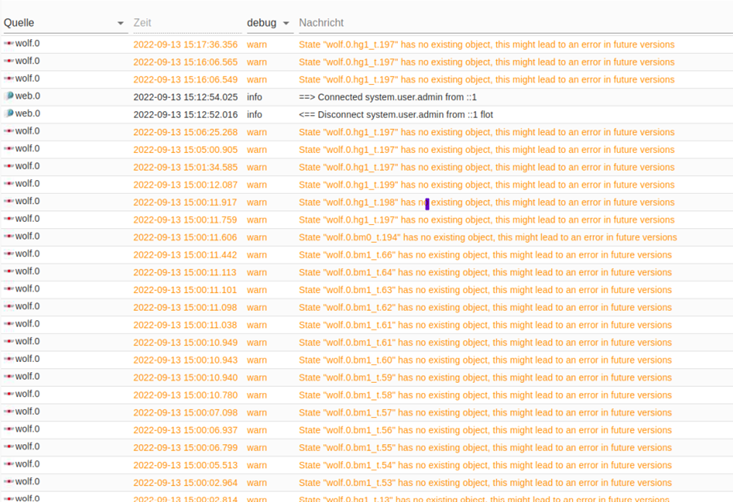The width and height of the screenshot is (734, 503).
Task: Select warning message about wolf.0.hg1_t.199
Action: [487, 185]
